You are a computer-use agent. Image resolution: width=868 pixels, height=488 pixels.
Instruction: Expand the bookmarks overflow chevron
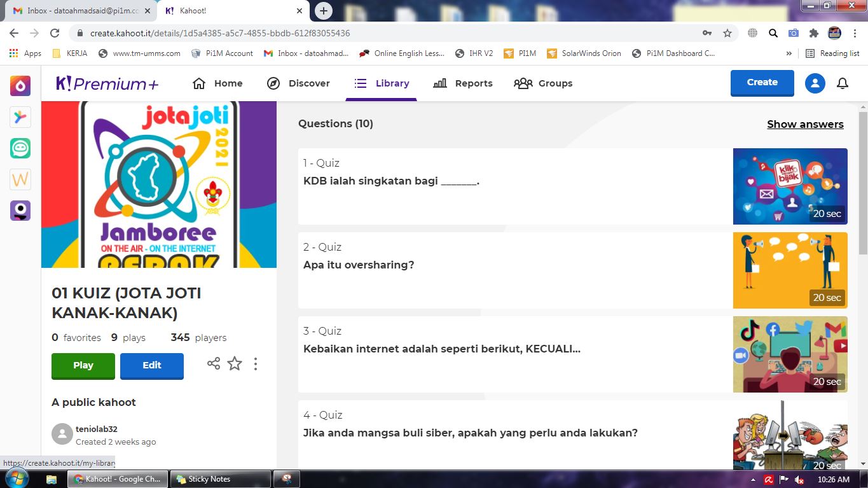coord(789,53)
